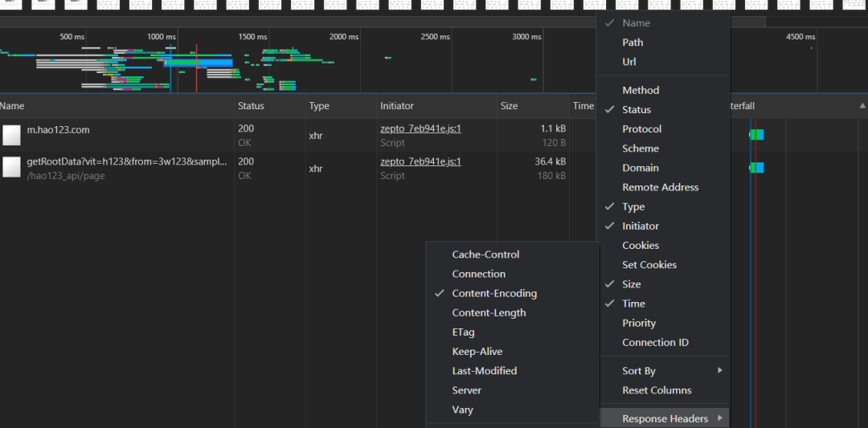The image size is (868, 428).
Task: Enable the Method column
Action: pos(663,90)
